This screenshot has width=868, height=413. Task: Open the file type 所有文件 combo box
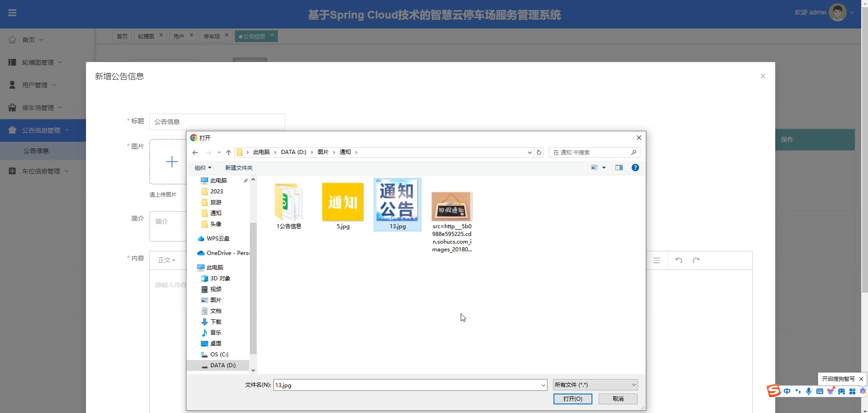595,385
